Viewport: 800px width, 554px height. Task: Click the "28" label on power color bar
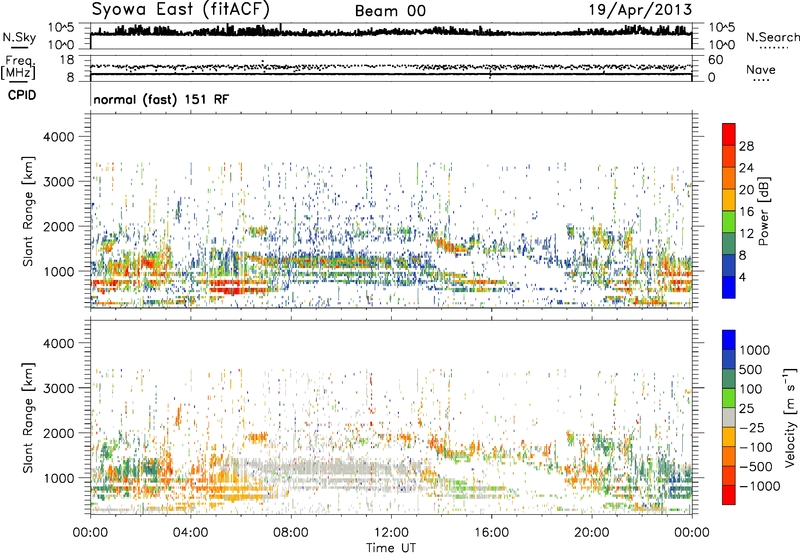coord(746,146)
